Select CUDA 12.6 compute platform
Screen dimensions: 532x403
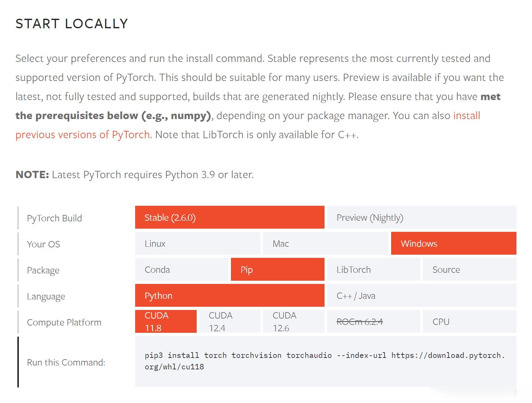[294, 322]
